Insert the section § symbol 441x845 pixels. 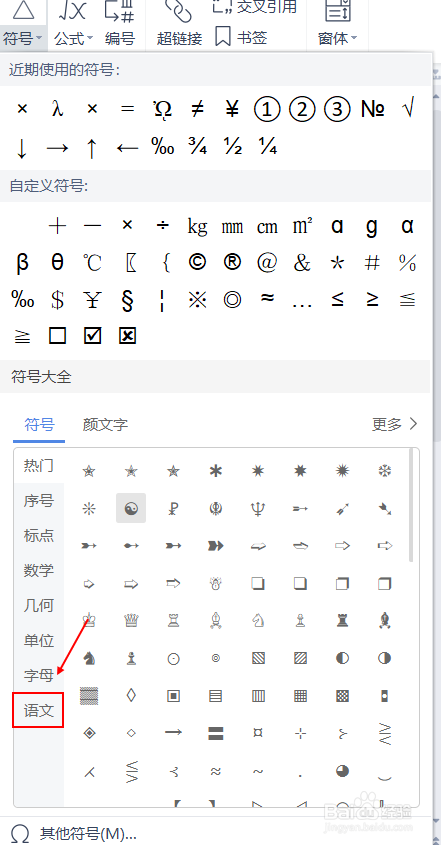coord(127,301)
